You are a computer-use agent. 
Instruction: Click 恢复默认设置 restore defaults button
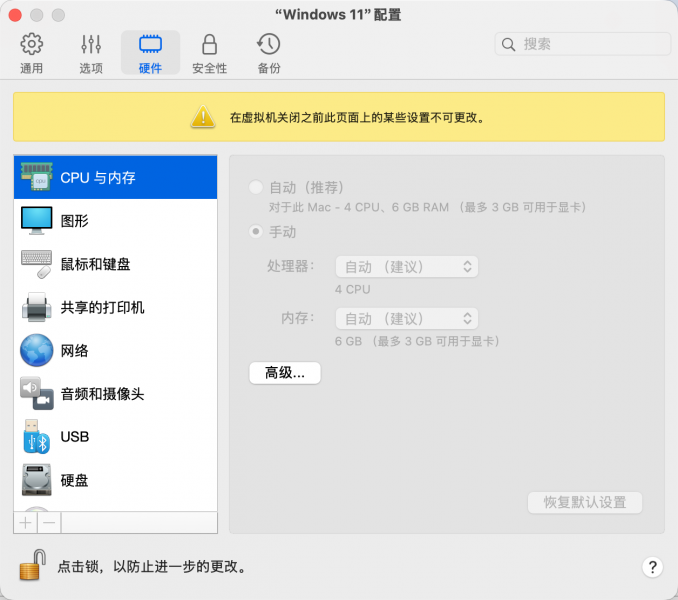tap(585, 502)
